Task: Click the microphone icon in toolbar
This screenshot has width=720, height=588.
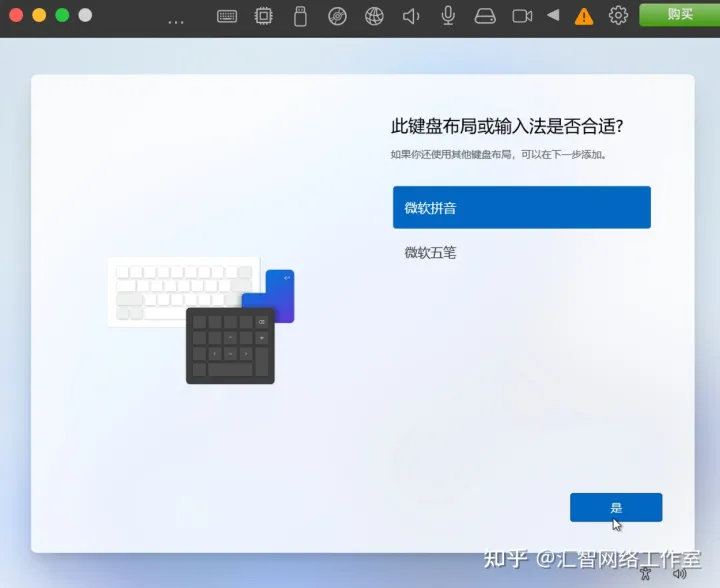Action: point(448,16)
